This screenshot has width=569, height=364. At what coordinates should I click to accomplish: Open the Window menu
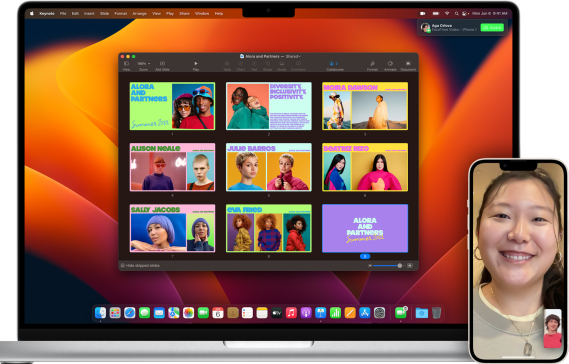tap(202, 13)
